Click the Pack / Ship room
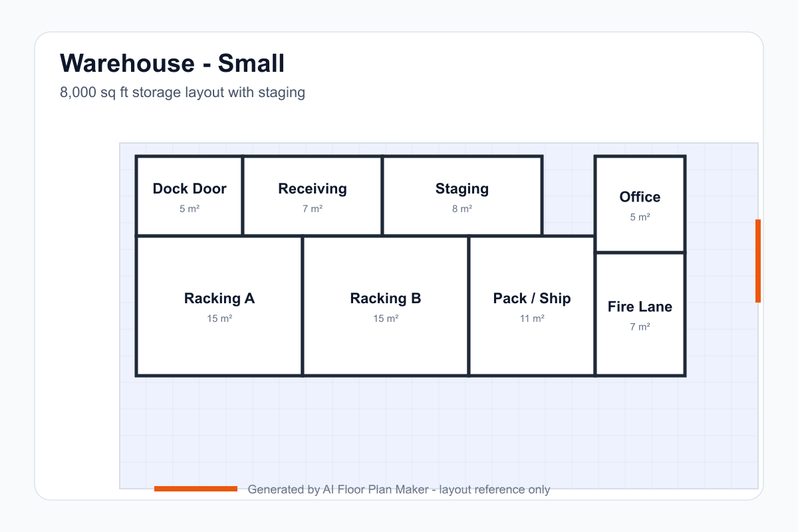 532,306
